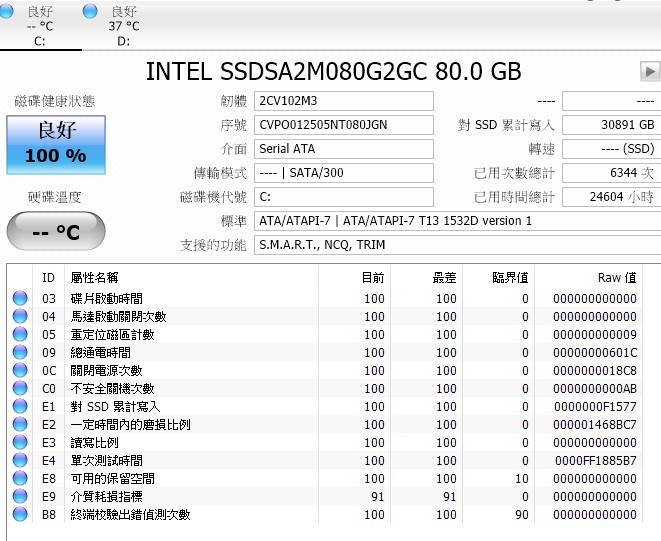The image size is (661, 541).
Task: Select the 終端校驗出錯偵測次數 attribute row
Action: pyautogui.click(x=325, y=514)
